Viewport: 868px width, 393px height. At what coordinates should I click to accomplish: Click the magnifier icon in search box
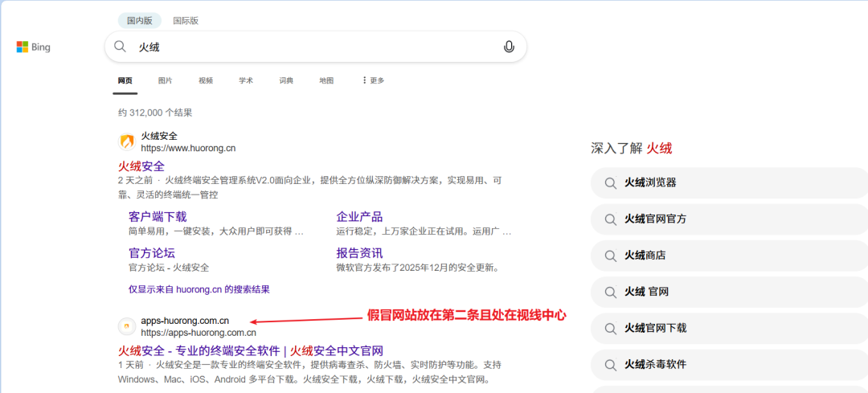click(x=120, y=47)
